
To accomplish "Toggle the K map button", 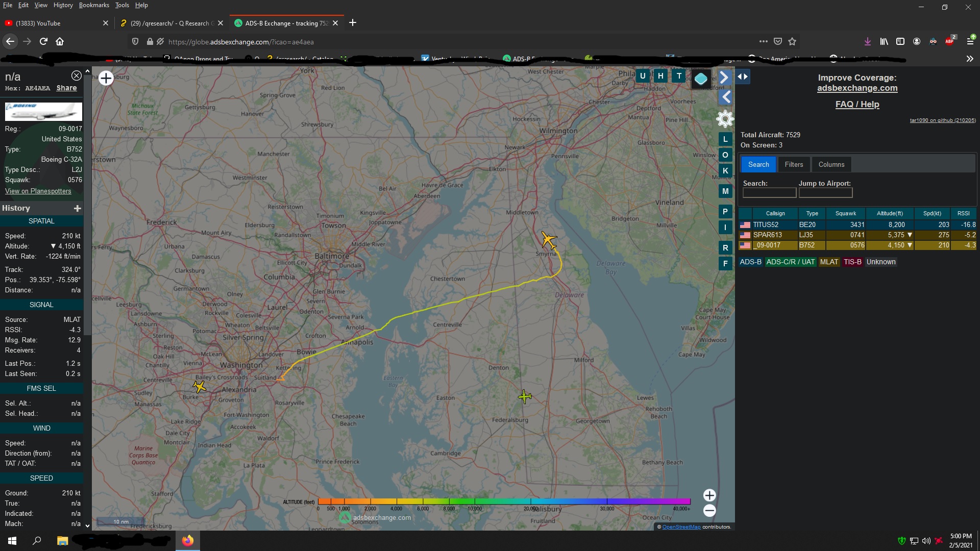I will (x=725, y=170).
